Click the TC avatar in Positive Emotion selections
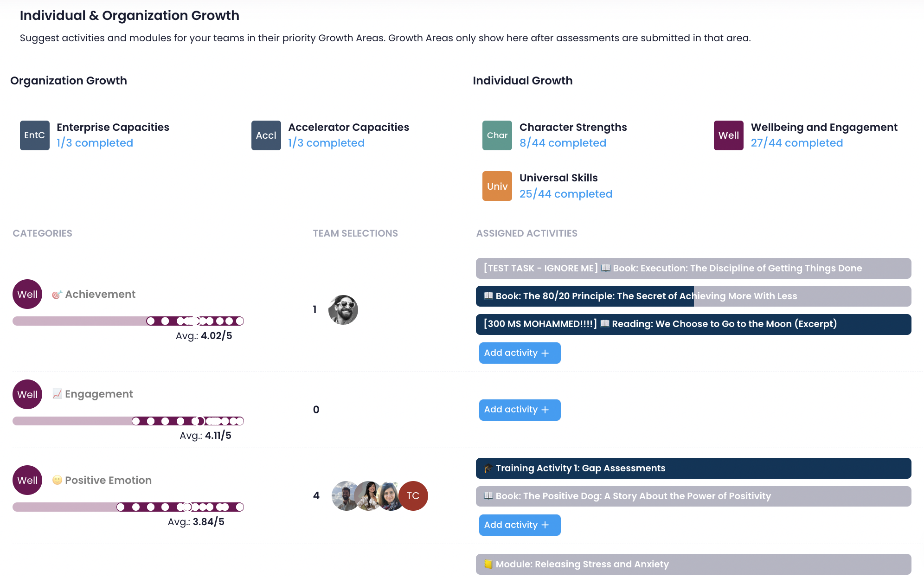This screenshot has height=578, width=924. tap(413, 496)
